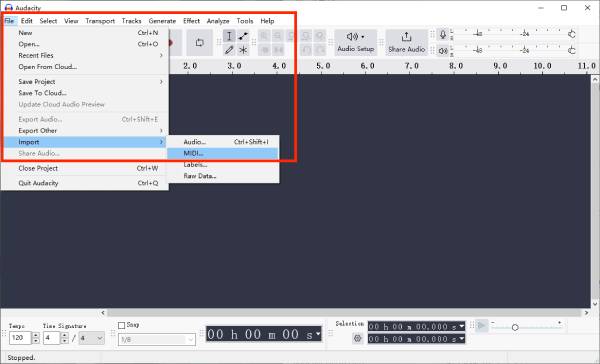Open the View menu
The width and height of the screenshot is (600, 364).
71,21
